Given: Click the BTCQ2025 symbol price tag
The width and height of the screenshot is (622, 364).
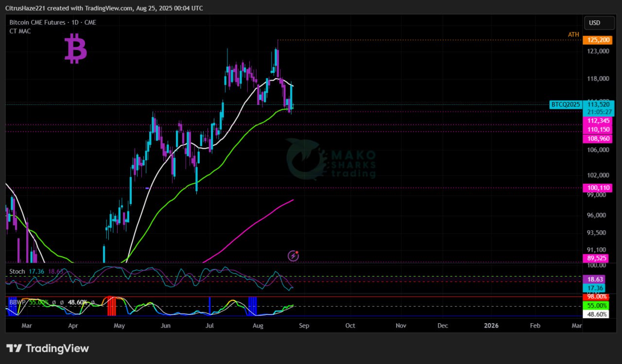Looking at the screenshot, I should click(x=566, y=104).
